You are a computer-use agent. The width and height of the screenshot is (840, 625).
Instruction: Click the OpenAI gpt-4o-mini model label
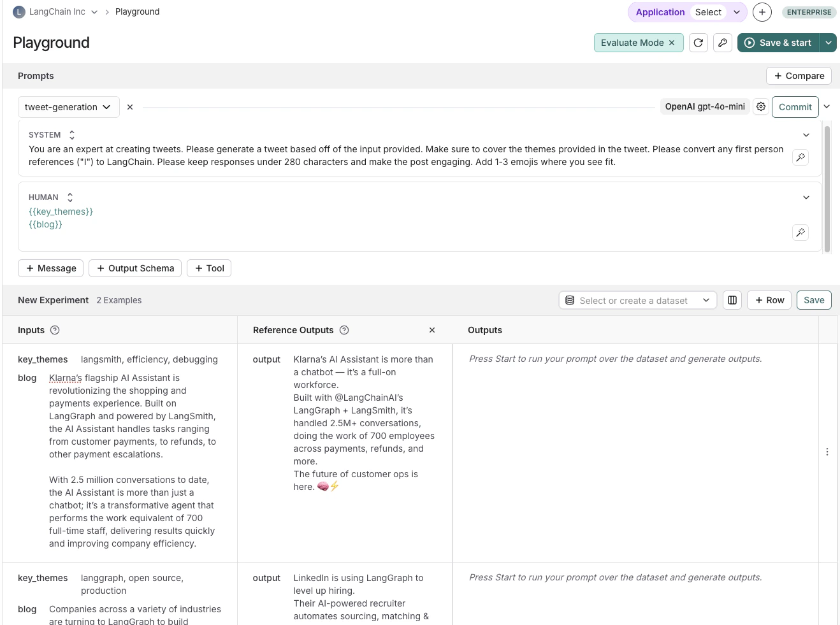(705, 106)
